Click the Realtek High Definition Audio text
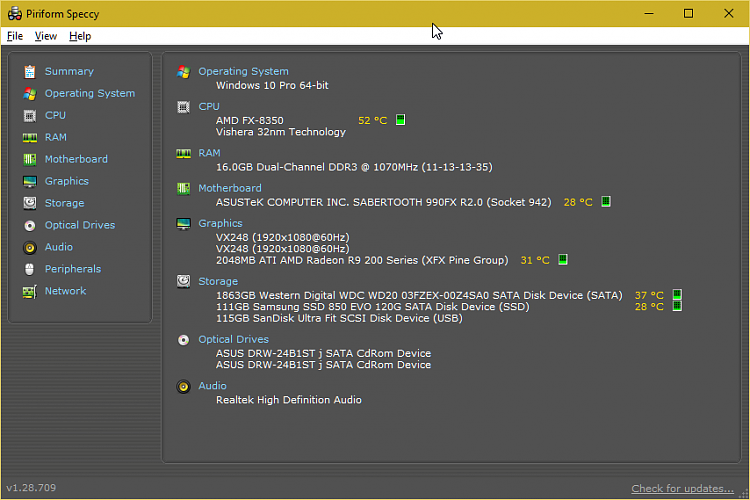 (289, 400)
